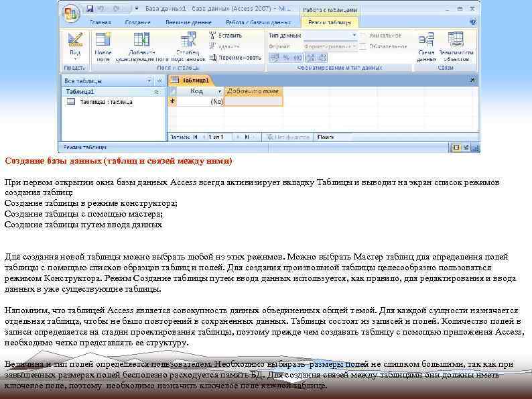
Task: Click the Поля и столбцы group label
Action: (x=178, y=68)
